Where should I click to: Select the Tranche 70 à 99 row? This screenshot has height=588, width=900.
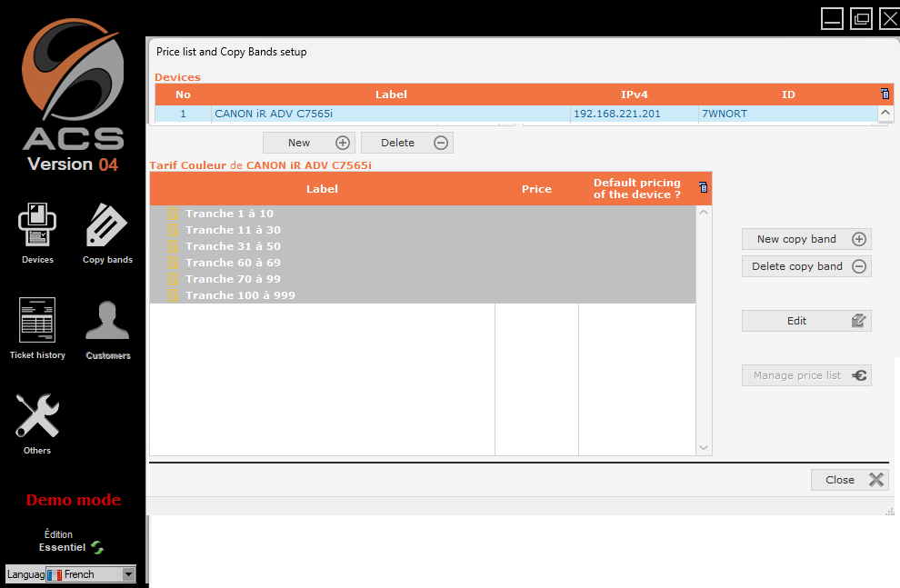423,279
